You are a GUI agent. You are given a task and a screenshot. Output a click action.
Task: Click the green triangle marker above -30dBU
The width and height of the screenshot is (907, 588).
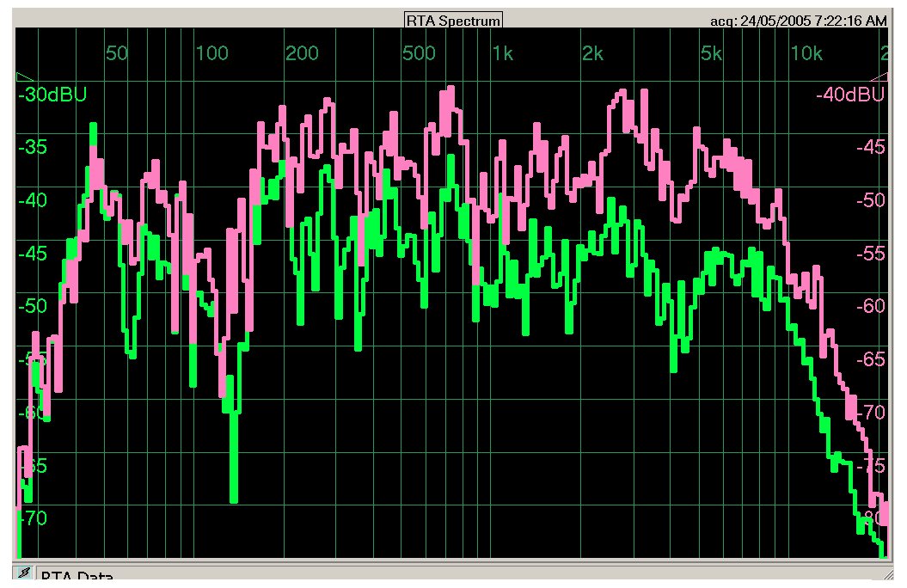point(23,77)
